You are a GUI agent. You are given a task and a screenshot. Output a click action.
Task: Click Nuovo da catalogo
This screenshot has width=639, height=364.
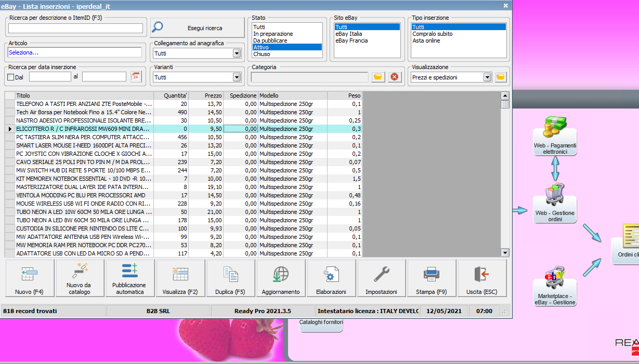(x=79, y=278)
